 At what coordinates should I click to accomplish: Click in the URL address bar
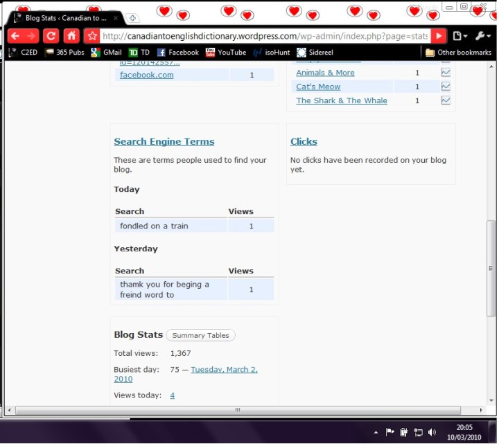click(x=263, y=36)
